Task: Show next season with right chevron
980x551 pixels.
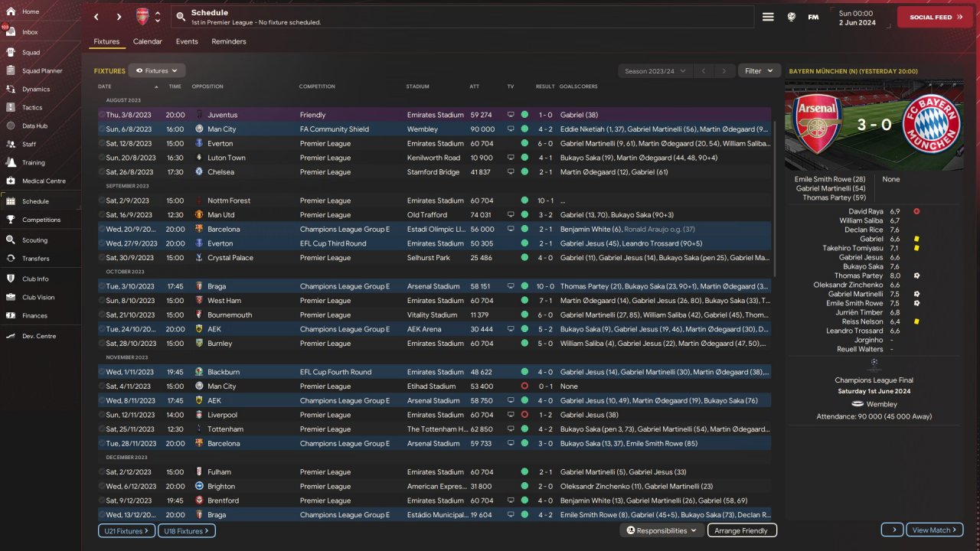Action: point(724,71)
